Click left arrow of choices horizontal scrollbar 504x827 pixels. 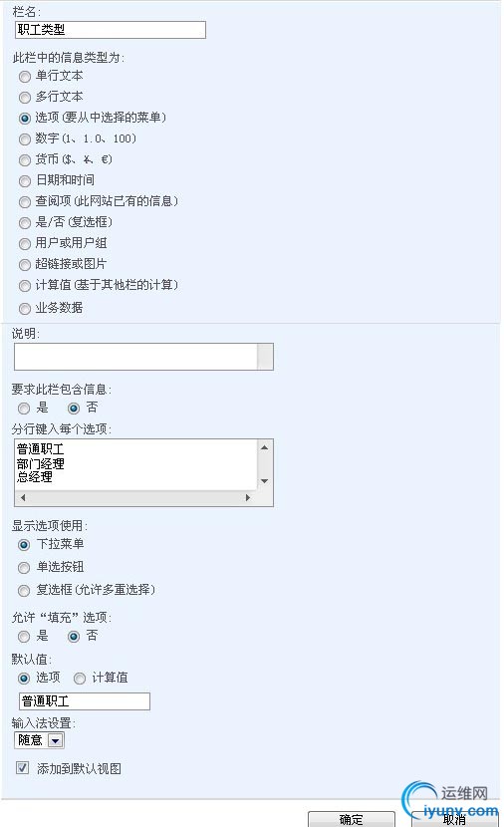[23, 497]
